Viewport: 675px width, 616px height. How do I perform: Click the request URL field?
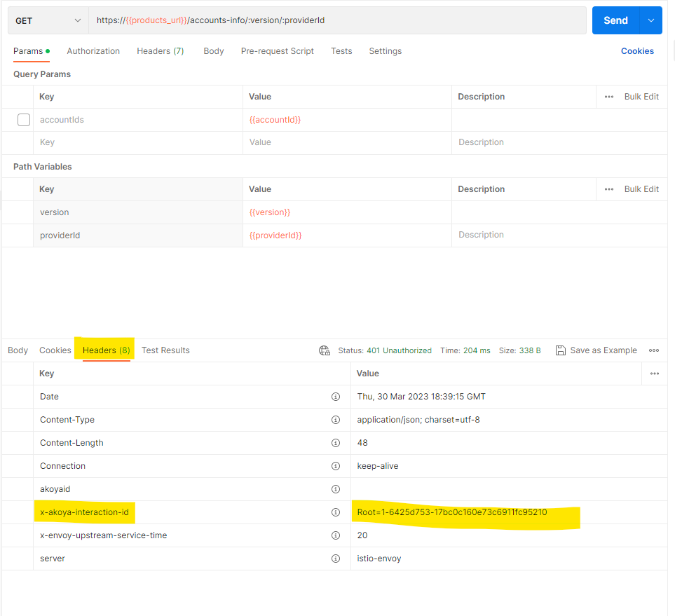click(336, 21)
